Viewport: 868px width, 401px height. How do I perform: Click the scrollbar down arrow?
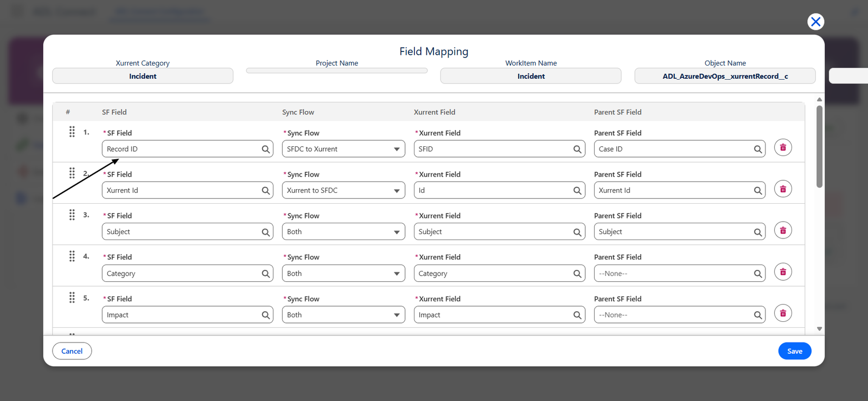(819, 329)
